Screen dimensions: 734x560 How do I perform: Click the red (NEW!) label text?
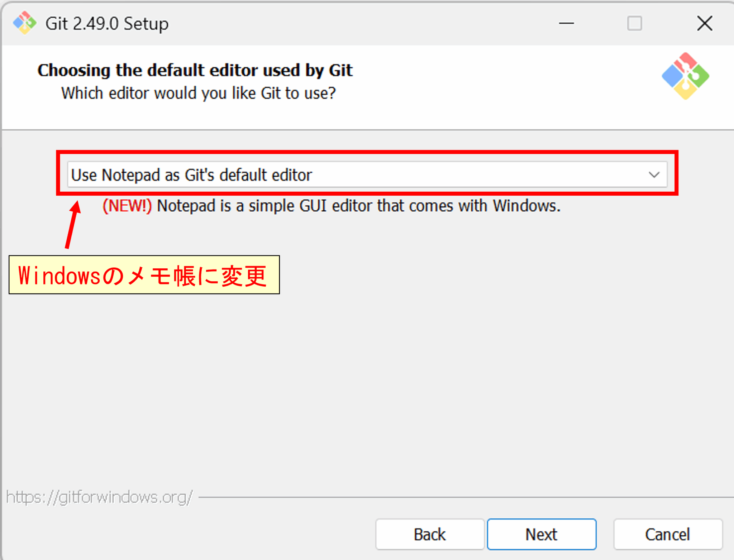[127, 205]
